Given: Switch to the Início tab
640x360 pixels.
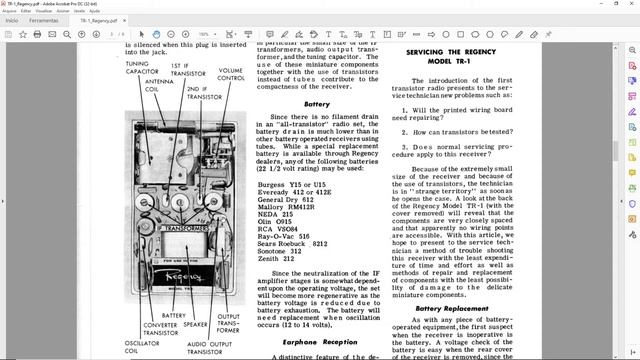Looking at the screenshot, I should pos(12,20).
